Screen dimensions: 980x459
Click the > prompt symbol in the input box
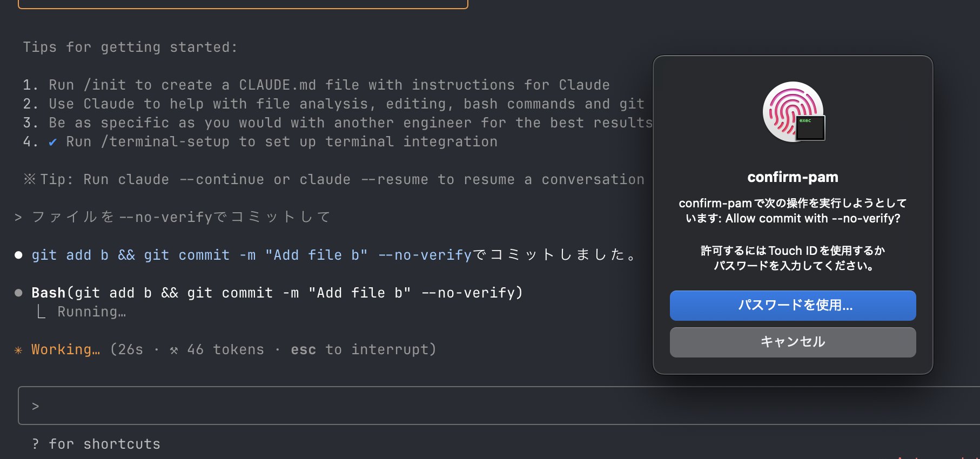coord(35,406)
